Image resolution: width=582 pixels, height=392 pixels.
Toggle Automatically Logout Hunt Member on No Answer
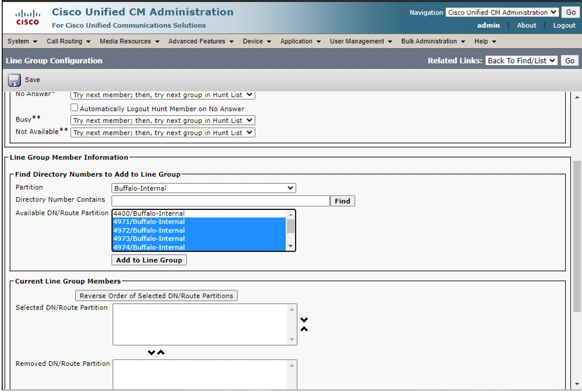(74, 108)
